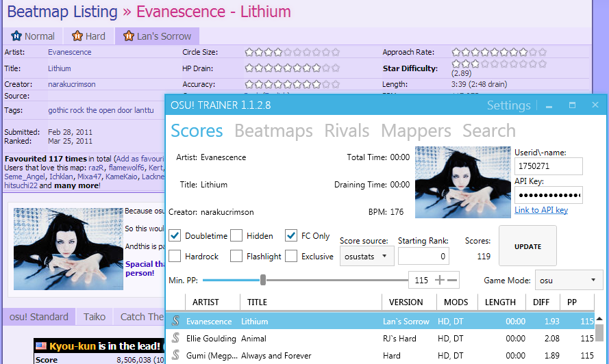Open narakucrimson creator link on beatmap page

[71, 84]
